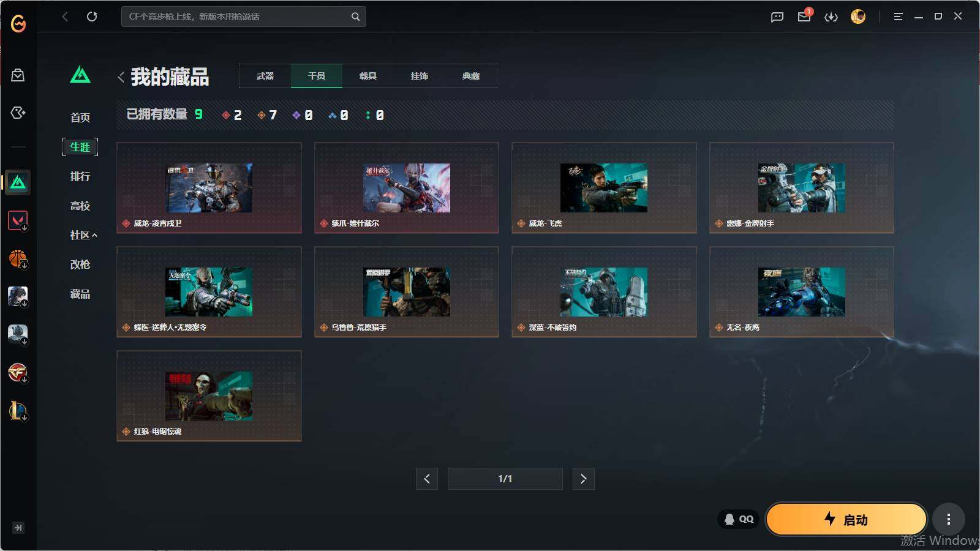Open the main hamburger menu
Viewport: 980px width, 551px height.
(x=898, y=17)
